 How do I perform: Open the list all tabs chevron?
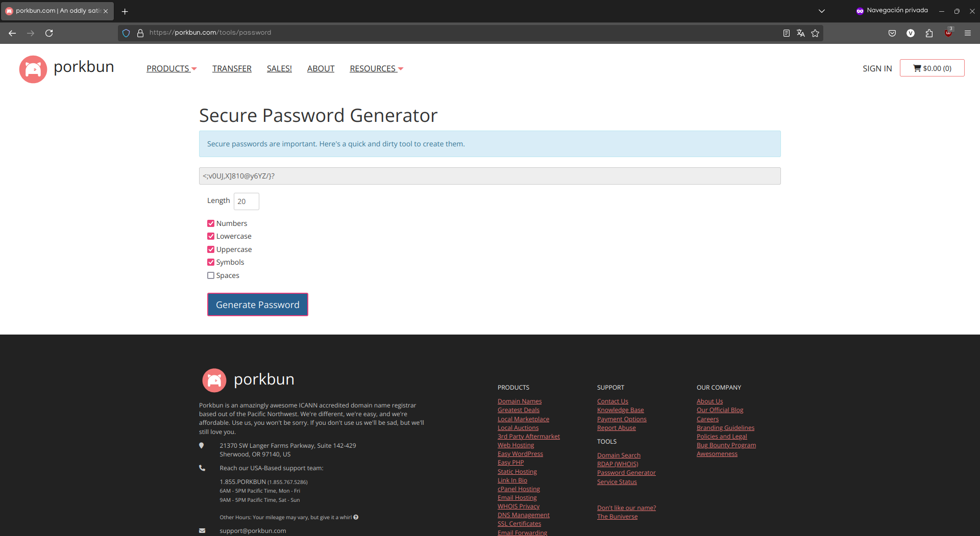pyautogui.click(x=822, y=11)
